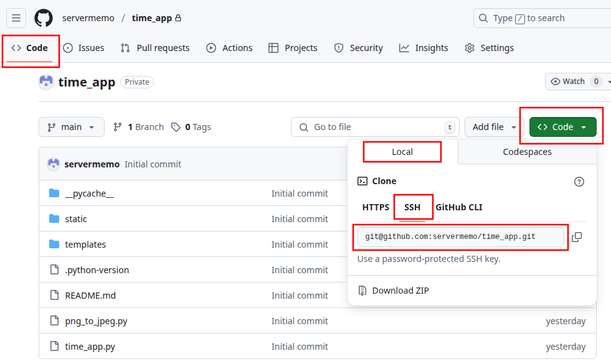Screen dimensions: 611x364
Task: Click 'yesterday' timestamp for png_to_jpeg.py
Action: [x=566, y=321]
